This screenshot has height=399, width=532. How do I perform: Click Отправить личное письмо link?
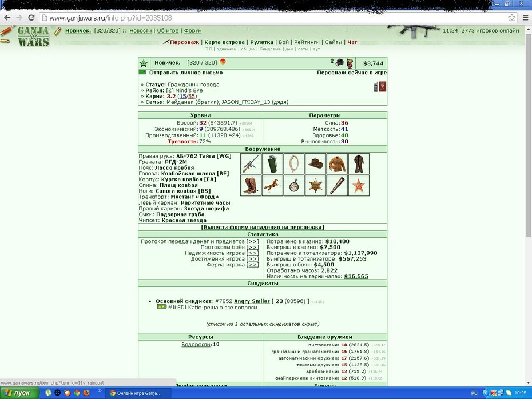[186, 73]
